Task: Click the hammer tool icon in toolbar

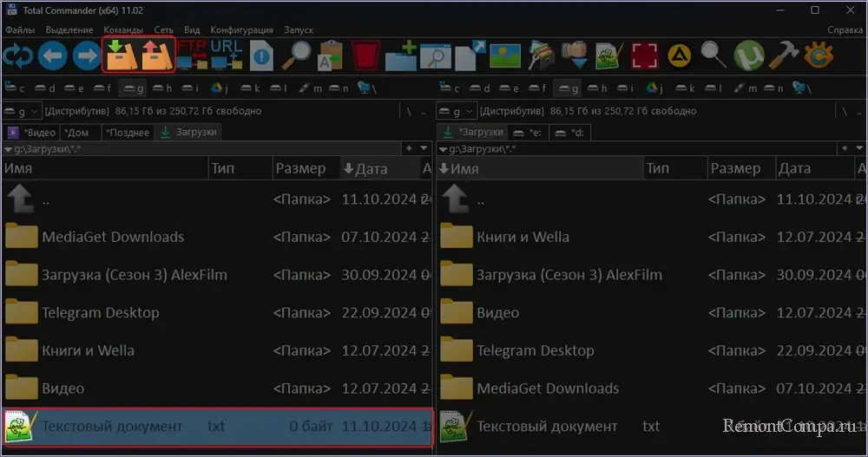Action: [x=783, y=55]
